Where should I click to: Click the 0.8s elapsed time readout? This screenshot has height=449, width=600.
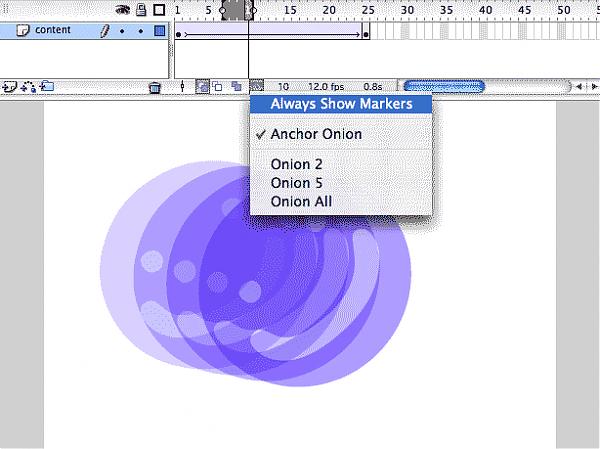[373, 87]
